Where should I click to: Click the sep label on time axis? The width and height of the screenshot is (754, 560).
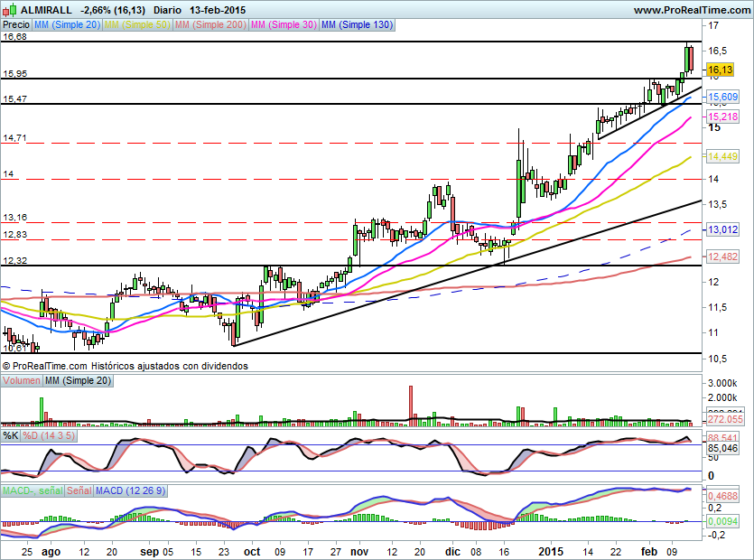150,551
